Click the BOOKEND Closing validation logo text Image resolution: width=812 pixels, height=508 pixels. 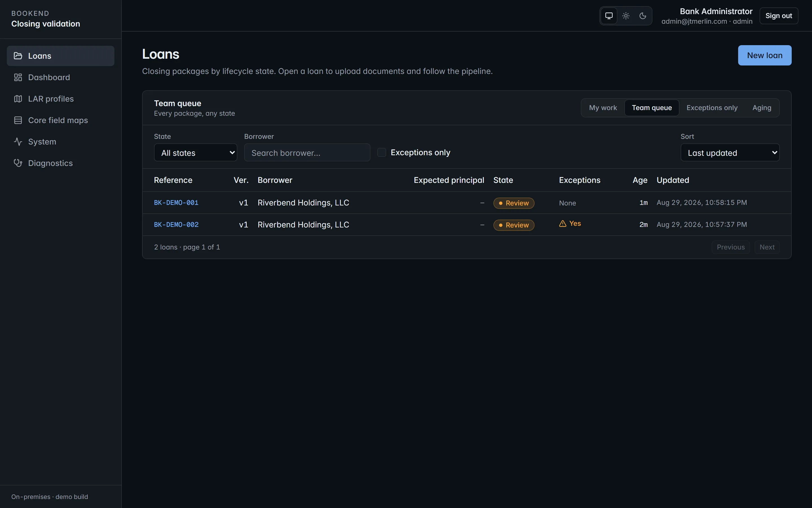click(x=46, y=19)
